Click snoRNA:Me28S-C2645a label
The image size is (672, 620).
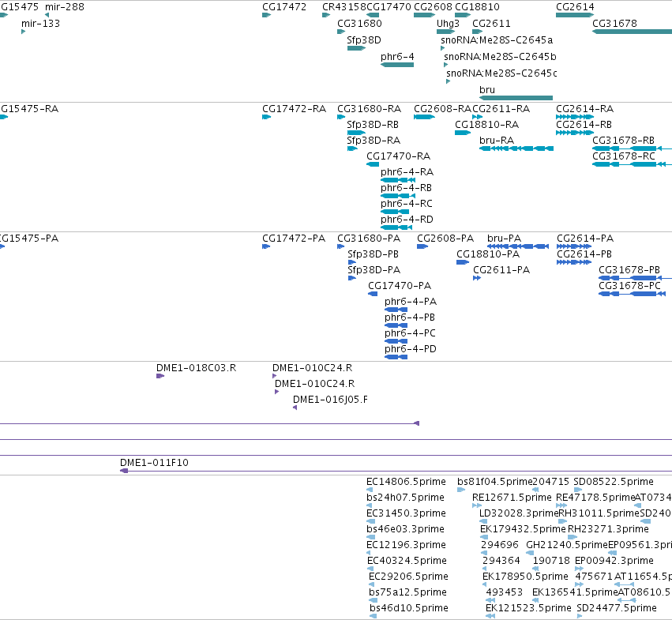[496, 40]
